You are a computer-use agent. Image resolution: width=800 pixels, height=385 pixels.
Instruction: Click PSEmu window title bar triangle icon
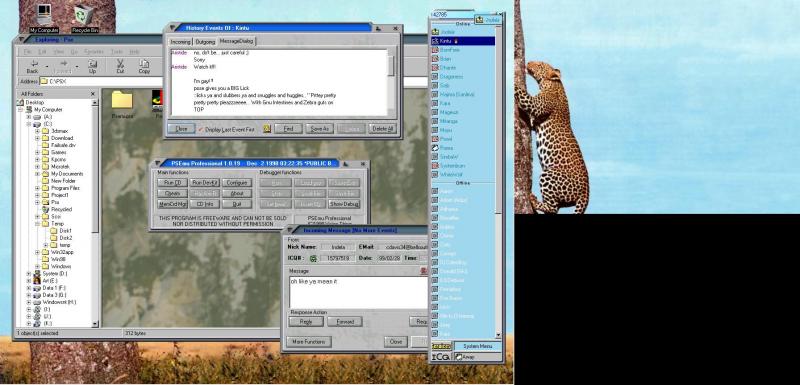point(156,164)
